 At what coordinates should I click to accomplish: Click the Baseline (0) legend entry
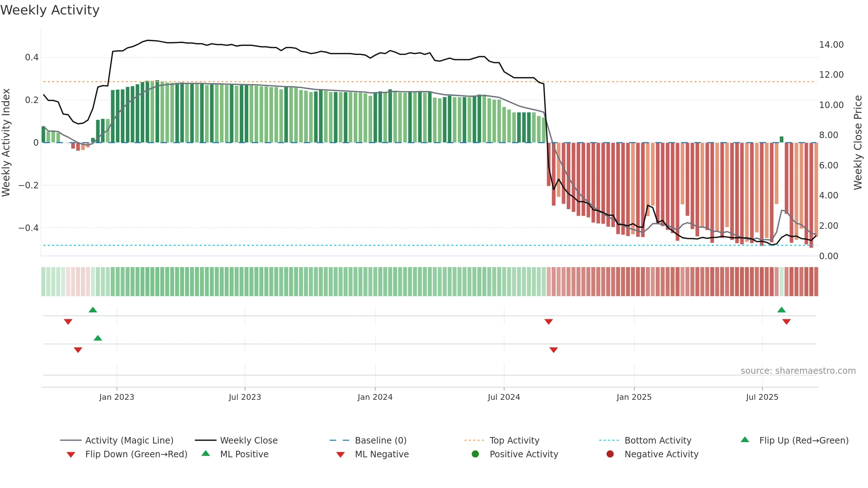(x=368, y=440)
